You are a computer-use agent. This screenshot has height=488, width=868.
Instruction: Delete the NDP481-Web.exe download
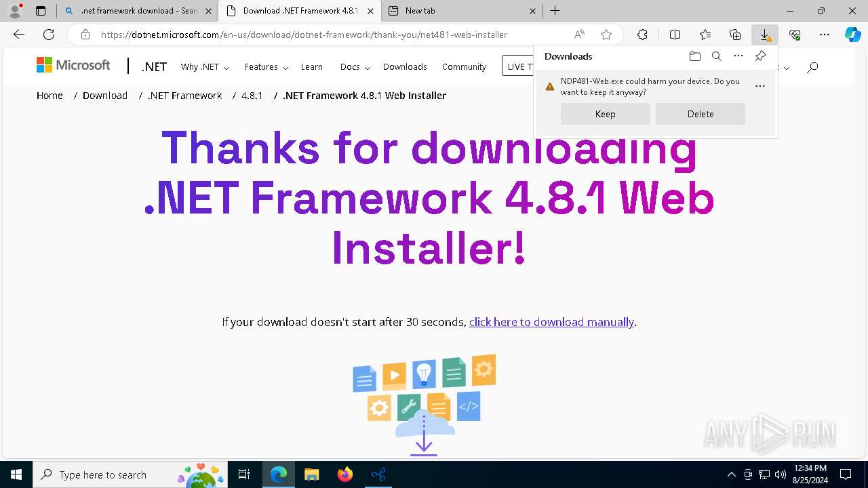click(x=701, y=114)
